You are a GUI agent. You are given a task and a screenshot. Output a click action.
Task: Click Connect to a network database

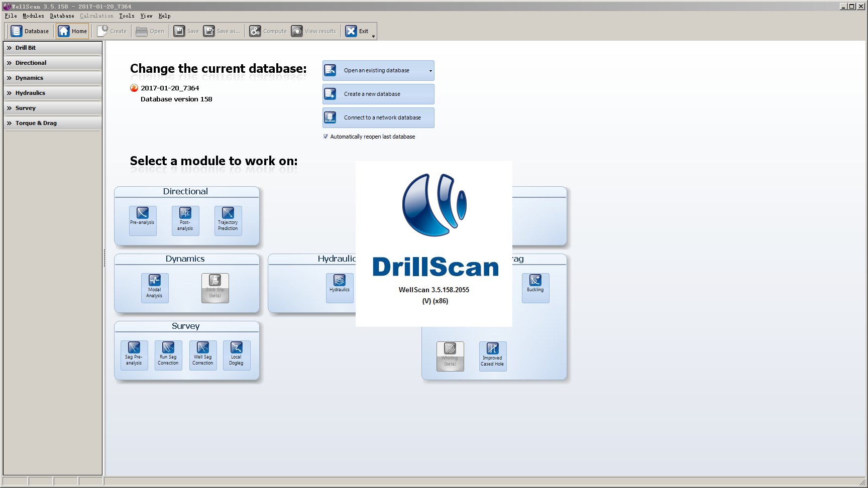coord(378,118)
